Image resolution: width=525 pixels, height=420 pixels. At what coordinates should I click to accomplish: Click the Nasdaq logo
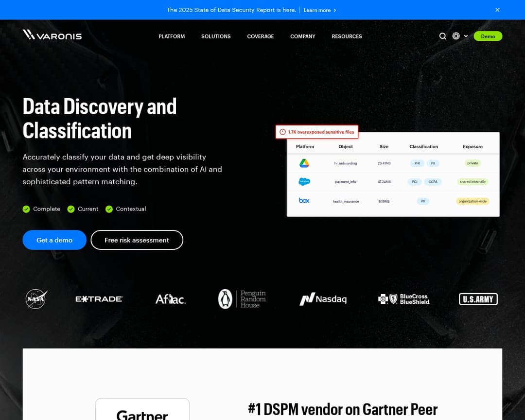[323, 299]
